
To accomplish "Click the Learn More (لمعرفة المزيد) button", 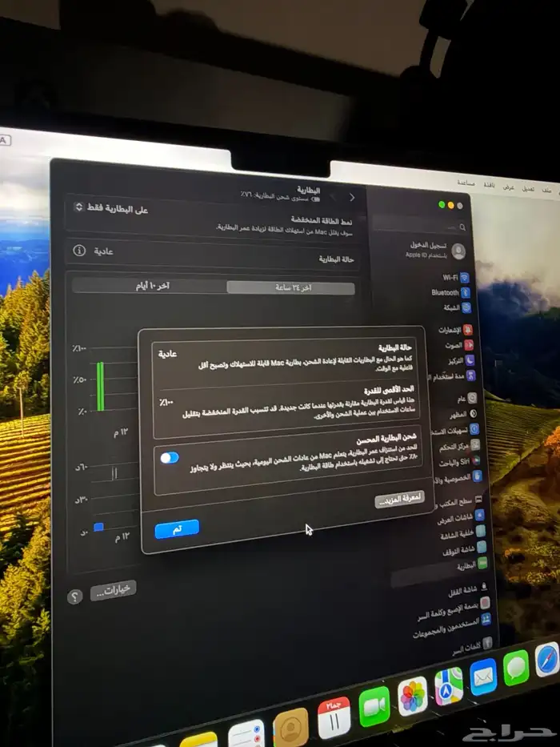I will tap(399, 499).
